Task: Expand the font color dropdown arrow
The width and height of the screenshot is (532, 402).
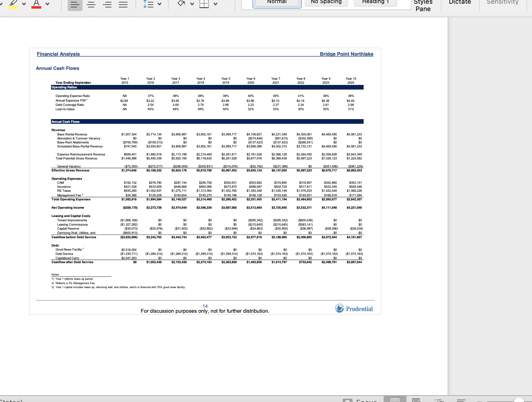Action: click(x=47, y=4)
